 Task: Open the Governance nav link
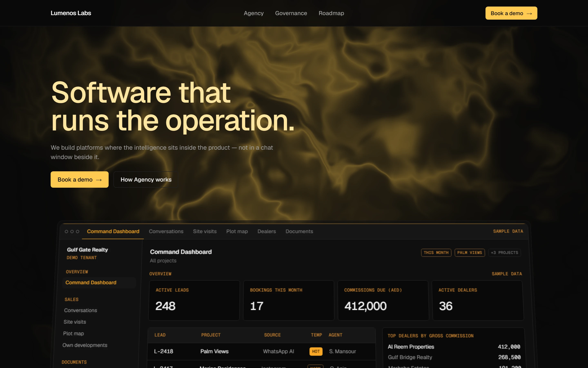click(x=291, y=13)
